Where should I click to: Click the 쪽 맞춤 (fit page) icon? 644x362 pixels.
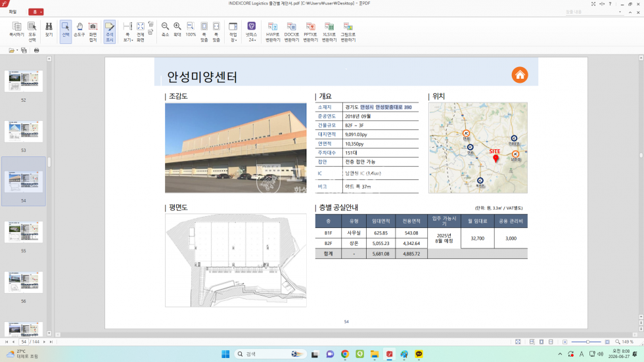click(204, 32)
